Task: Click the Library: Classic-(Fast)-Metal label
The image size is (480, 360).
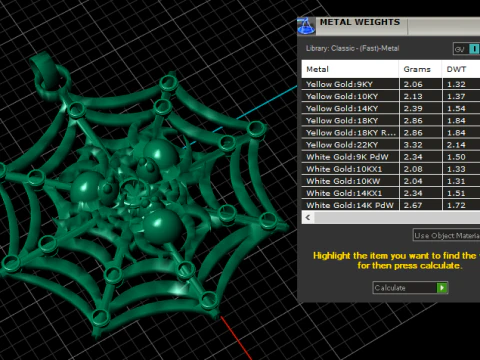Action: (352, 48)
